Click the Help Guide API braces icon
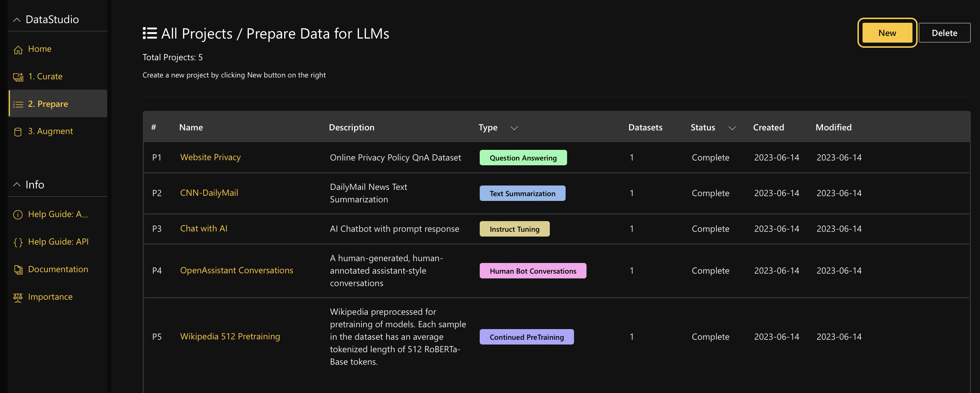Screen dimensions: 980x393 tap(18, 242)
